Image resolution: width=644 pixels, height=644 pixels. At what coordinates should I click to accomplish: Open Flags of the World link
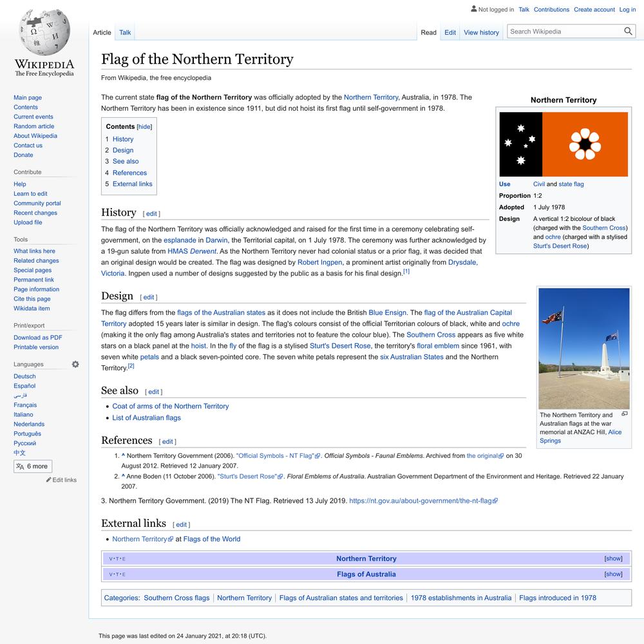[x=211, y=539]
